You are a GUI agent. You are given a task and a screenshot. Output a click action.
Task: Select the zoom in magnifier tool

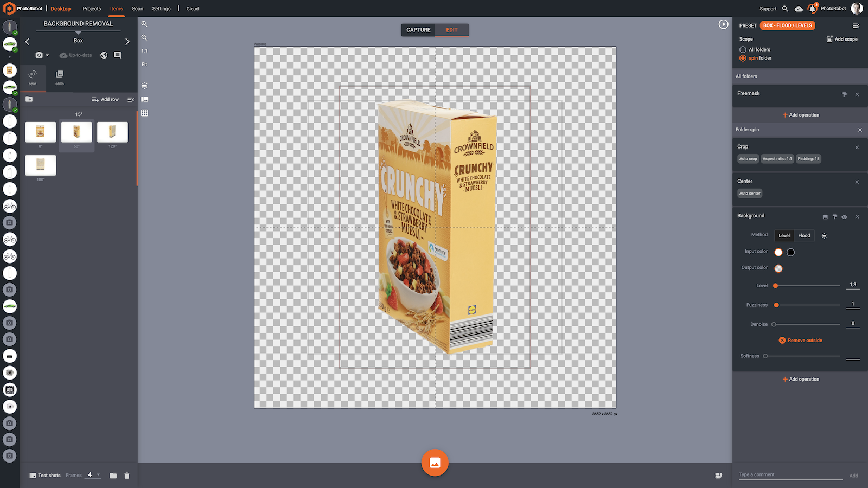(x=144, y=24)
